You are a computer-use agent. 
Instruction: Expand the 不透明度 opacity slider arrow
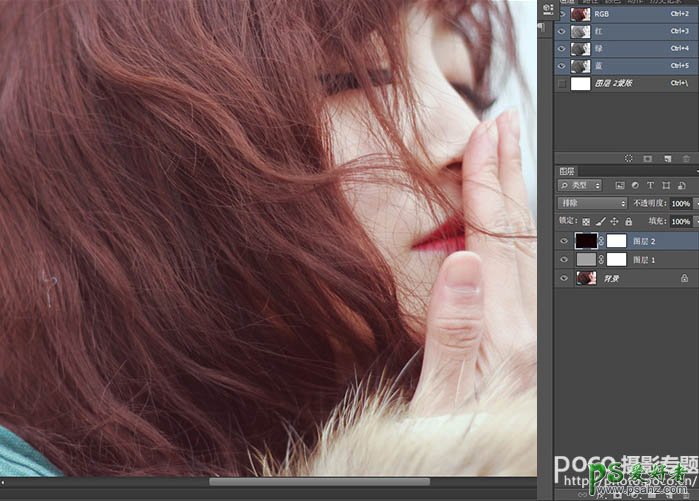click(696, 203)
